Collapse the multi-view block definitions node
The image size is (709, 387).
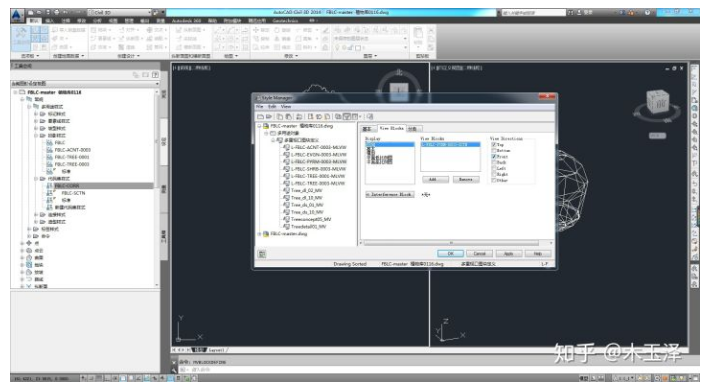tap(273, 140)
